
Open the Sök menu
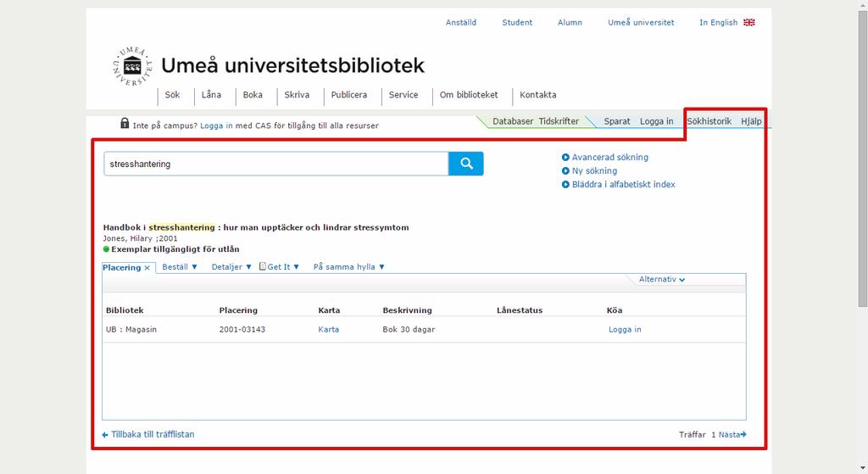(172, 95)
